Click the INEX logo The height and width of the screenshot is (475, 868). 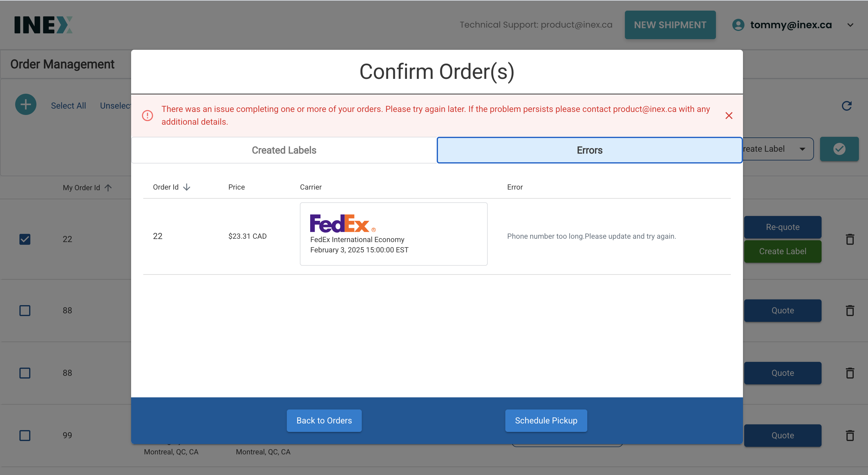43,25
